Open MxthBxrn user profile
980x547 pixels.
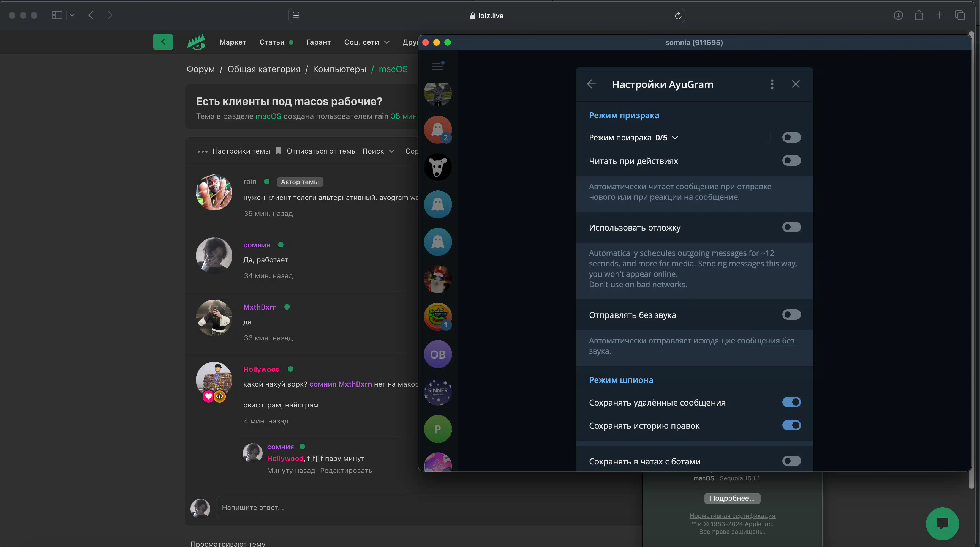point(260,307)
